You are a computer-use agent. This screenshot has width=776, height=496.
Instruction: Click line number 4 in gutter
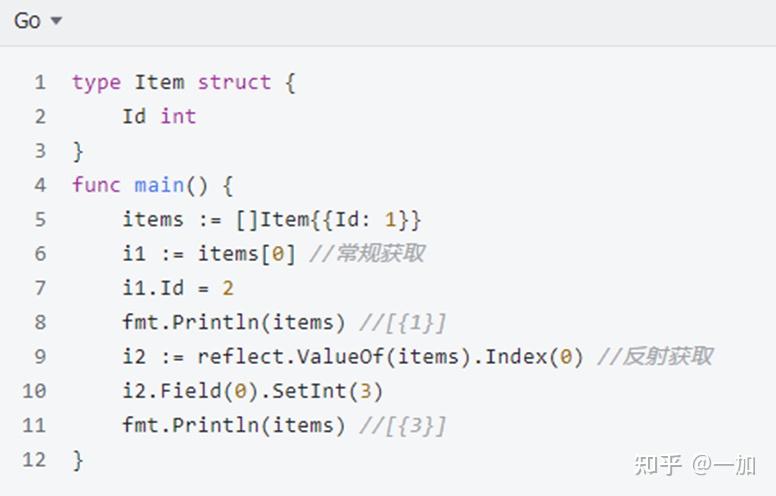[40, 185]
